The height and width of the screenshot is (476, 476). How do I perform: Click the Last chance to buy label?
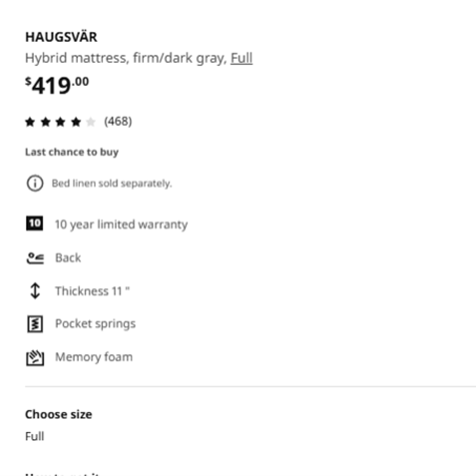[x=72, y=152]
